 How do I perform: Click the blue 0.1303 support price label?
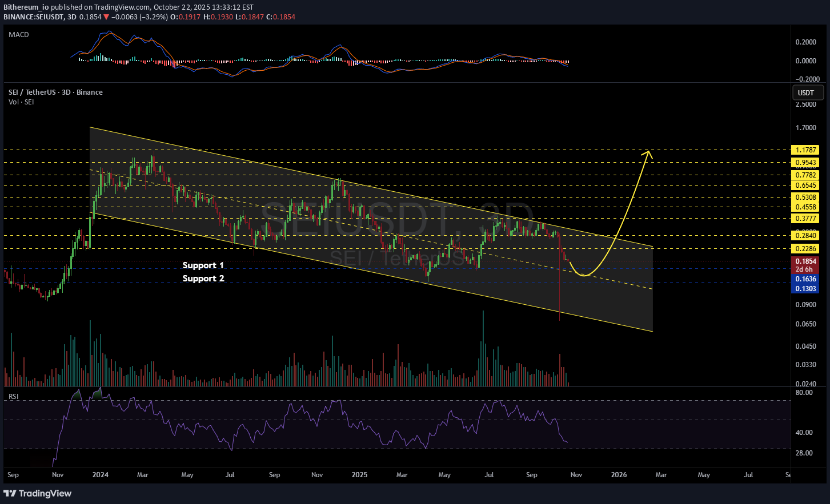pos(805,289)
